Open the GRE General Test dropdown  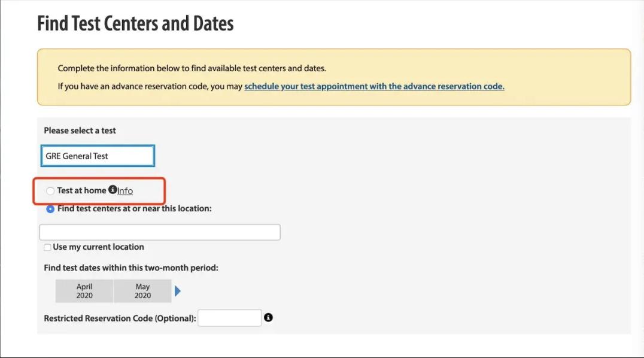click(98, 156)
